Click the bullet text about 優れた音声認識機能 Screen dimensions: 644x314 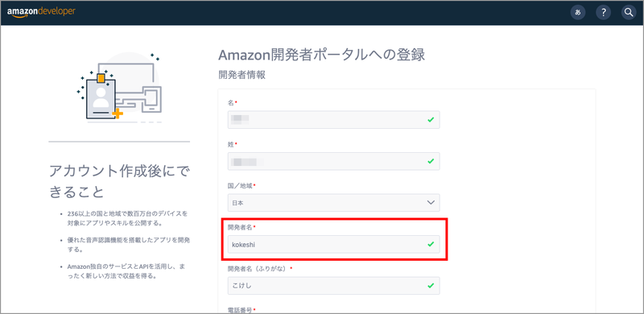(x=129, y=245)
